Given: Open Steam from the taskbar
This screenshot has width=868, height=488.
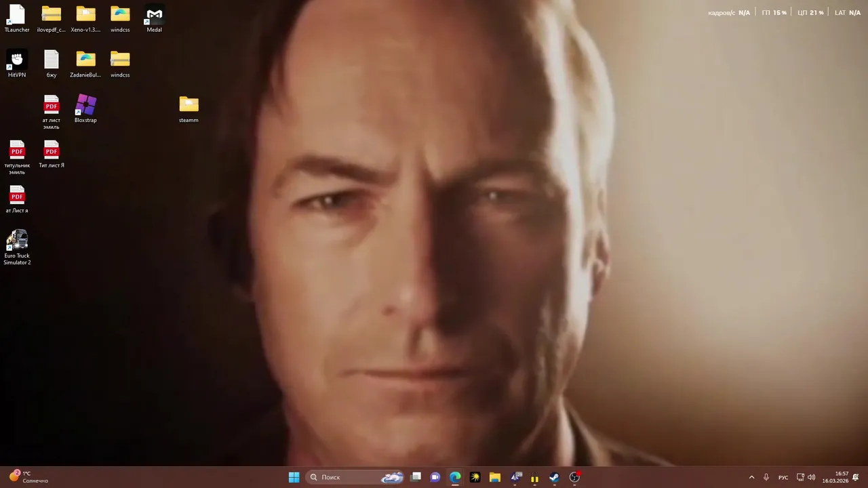Looking at the screenshot, I should tap(554, 477).
